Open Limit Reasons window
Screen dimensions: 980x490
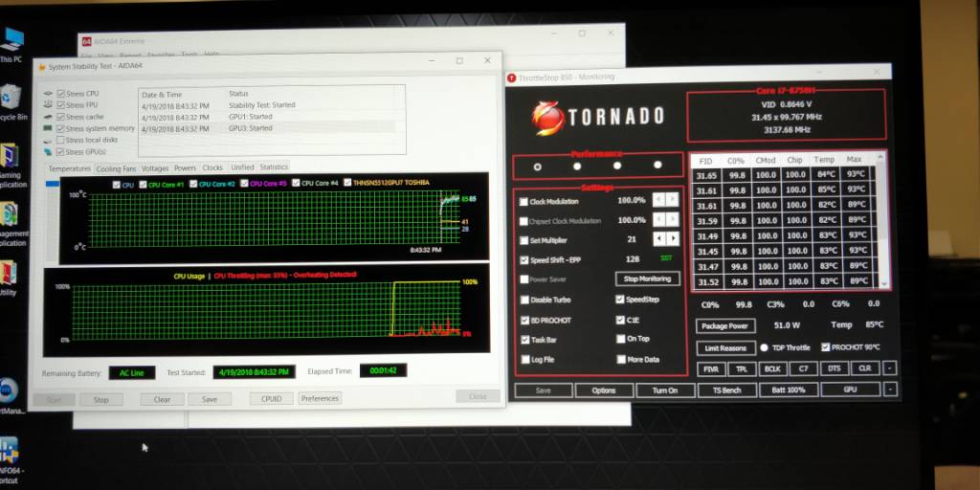725,348
